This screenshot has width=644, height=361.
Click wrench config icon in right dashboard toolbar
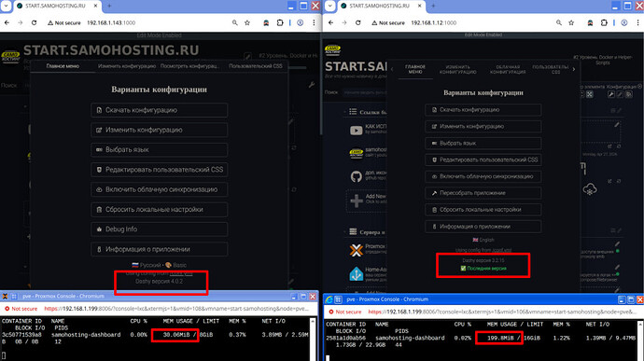(611, 94)
